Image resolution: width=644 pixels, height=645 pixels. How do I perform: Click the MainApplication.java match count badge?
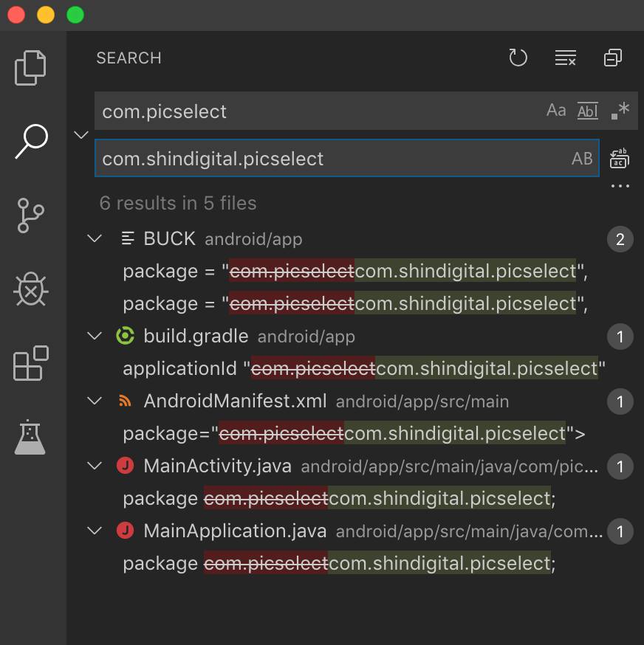coord(620,531)
